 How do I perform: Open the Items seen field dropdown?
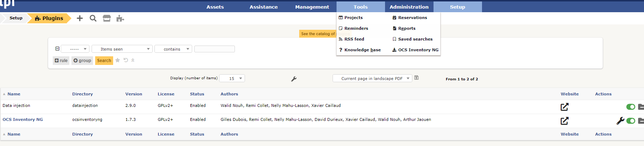tap(122, 49)
